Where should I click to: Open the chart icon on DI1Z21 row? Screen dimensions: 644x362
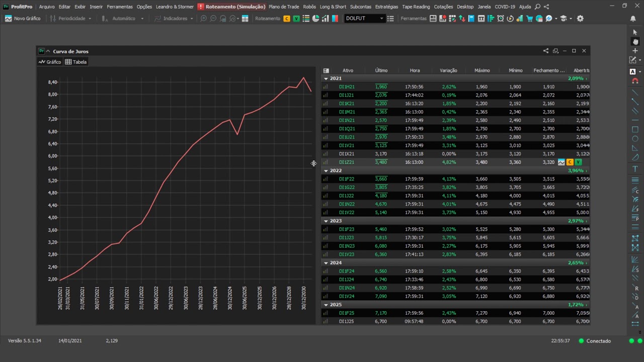561,162
